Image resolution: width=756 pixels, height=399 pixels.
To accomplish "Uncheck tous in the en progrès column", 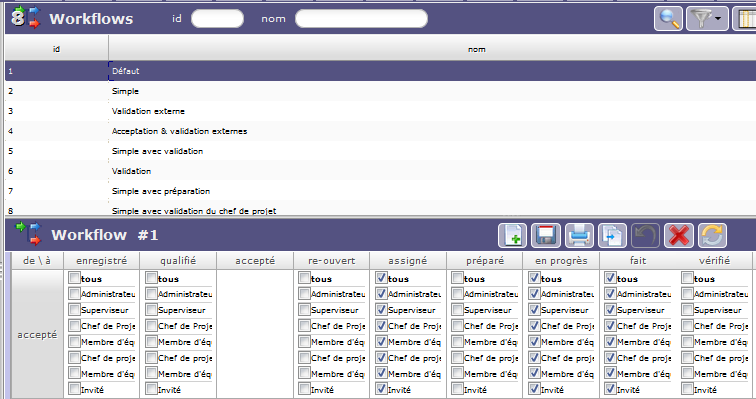I will pyautogui.click(x=534, y=278).
